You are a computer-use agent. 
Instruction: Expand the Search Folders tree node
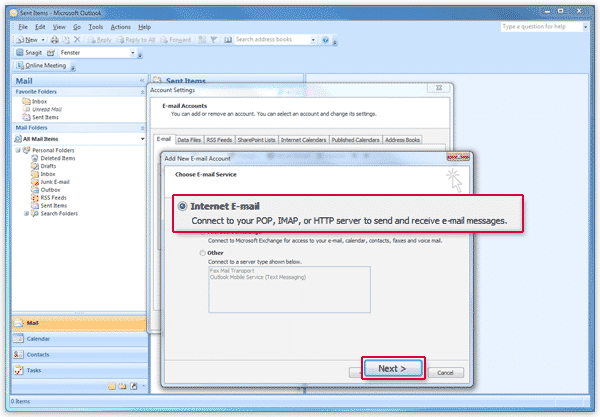26,213
